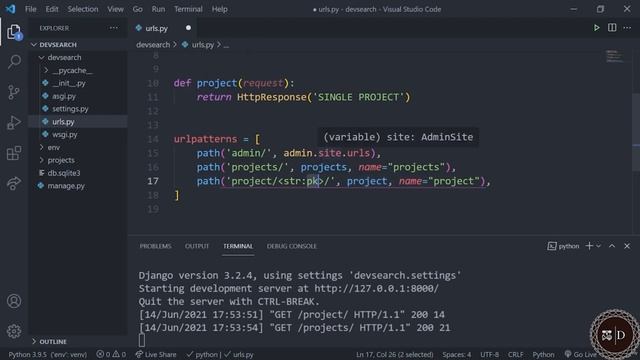
Task: Run Python file with play icon
Action: (596, 28)
